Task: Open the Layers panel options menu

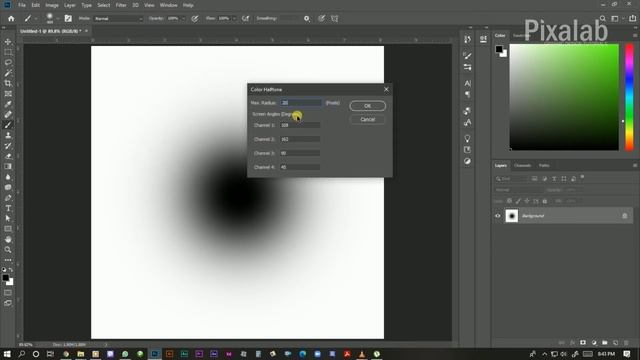Action: click(635, 165)
